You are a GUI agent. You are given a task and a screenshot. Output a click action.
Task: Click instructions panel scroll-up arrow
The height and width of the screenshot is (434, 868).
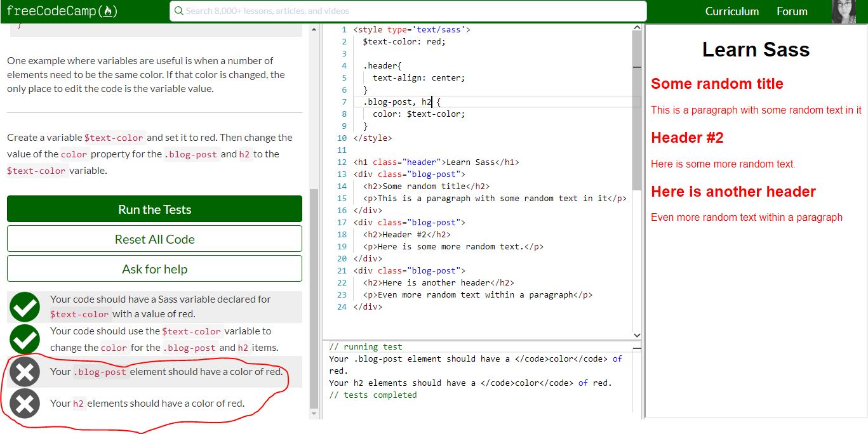pyautogui.click(x=313, y=29)
